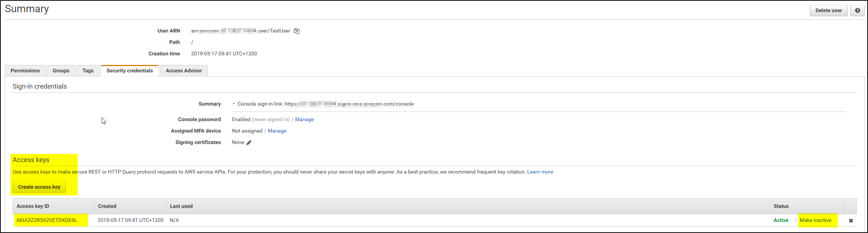This screenshot has height=233, width=868.
Task: Manage the console password
Action: (x=304, y=119)
